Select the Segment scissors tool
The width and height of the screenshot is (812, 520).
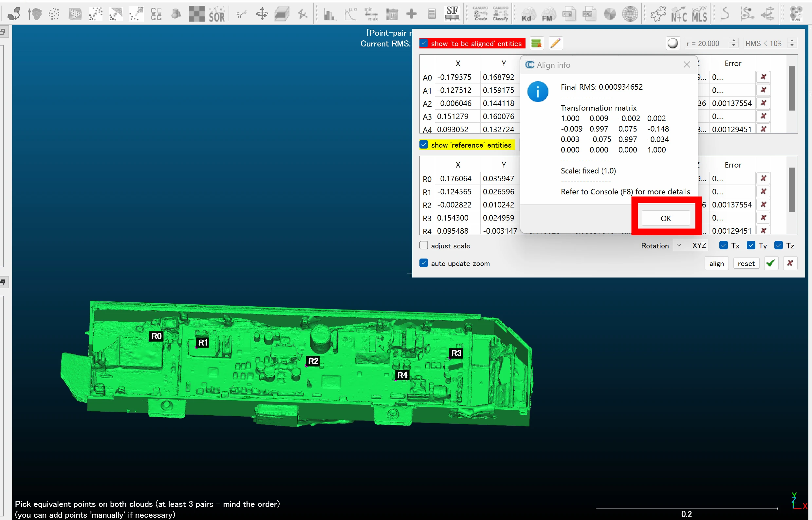click(242, 14)
